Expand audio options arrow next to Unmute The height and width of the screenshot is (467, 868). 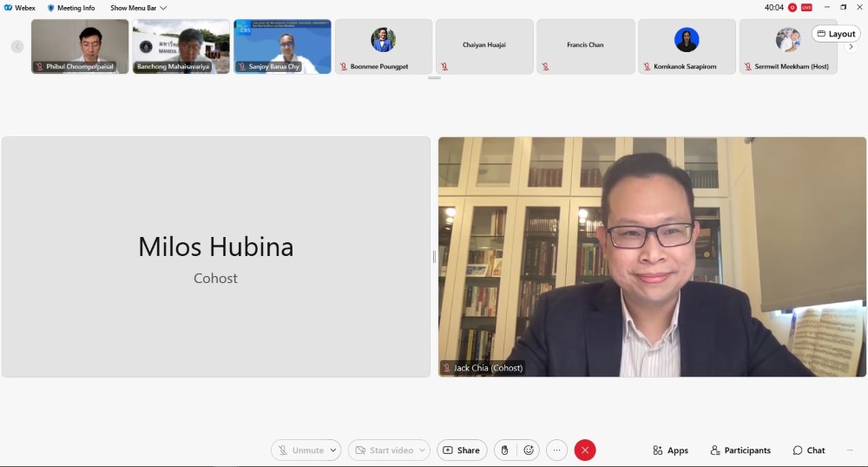[x=333, y=451]
